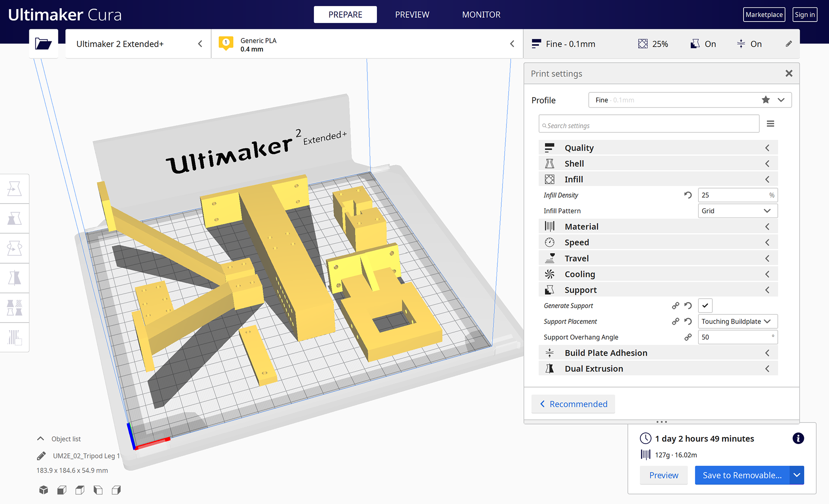Click the Search settings field
Viewport: 829px width, 504px height.
click(649, 124)
